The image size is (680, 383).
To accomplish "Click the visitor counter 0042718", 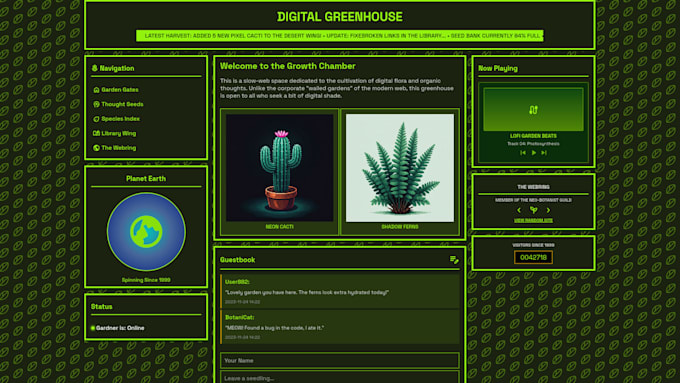I will point(533,257).
